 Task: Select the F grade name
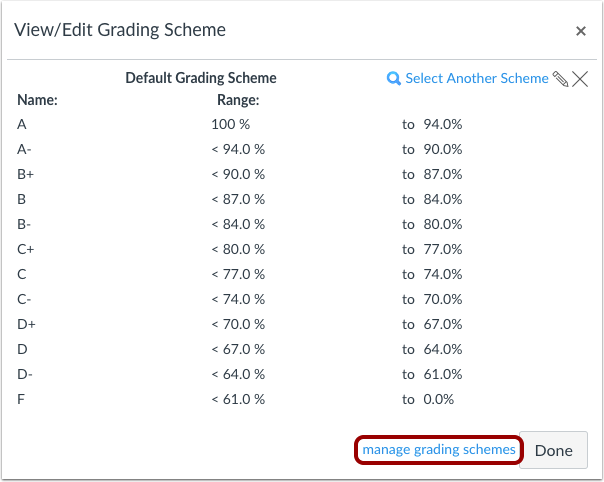pyautogui.click(x=21, y=400)
